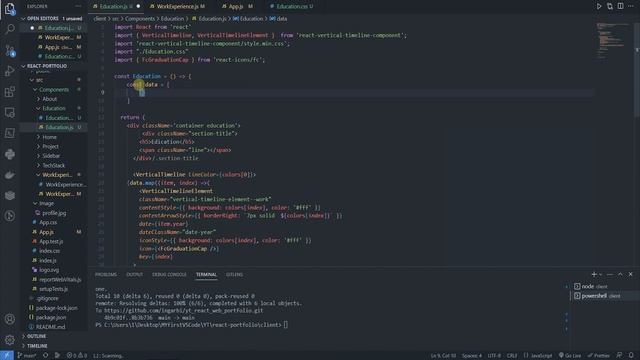640x360 pixels.
Task: Collapse the Components folder
Action: click(x=53, y=89)
